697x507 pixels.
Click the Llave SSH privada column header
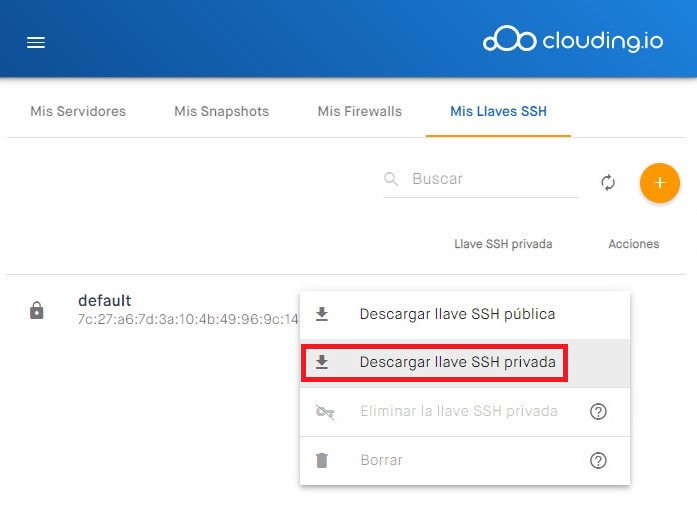pos(503,244)
